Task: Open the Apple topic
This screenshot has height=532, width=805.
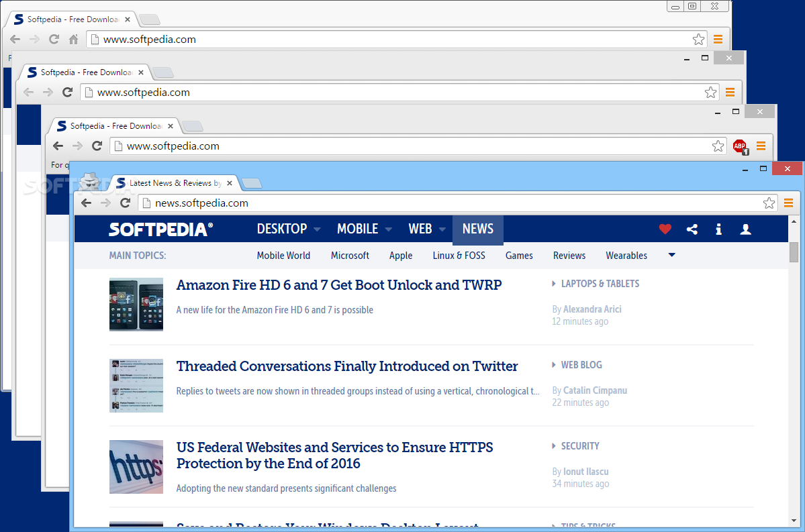Action: coord(401,256)
